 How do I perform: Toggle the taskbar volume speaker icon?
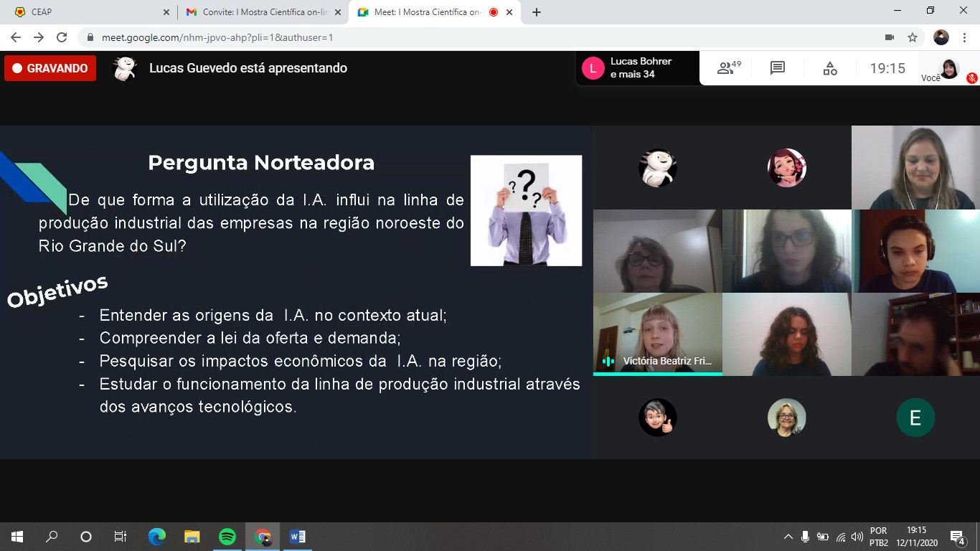tap(857, 537)
